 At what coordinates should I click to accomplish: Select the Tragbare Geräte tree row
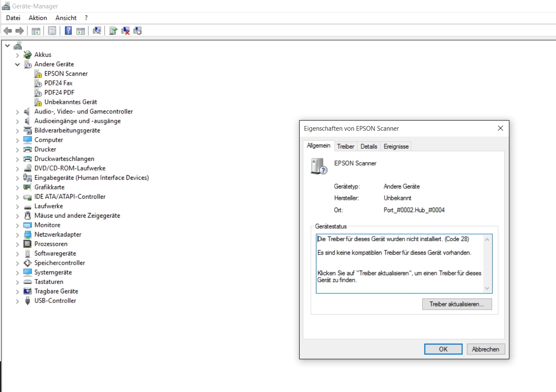coord(56,291)
